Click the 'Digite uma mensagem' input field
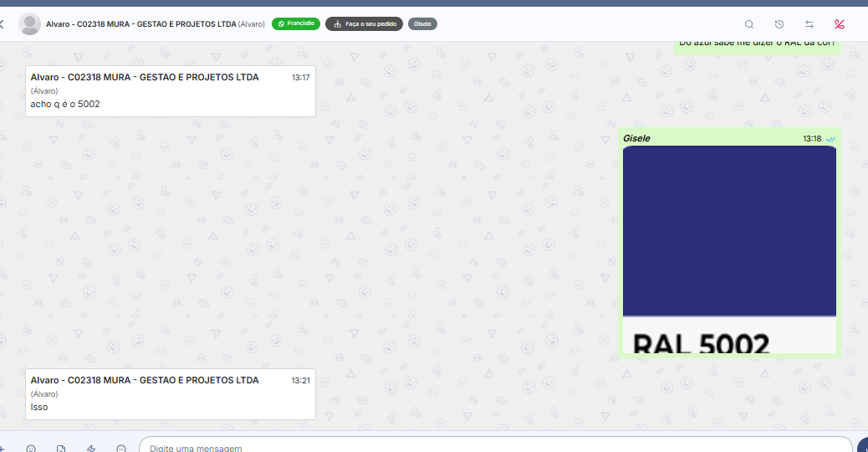 pyautogui.click(x=493, y=447)
